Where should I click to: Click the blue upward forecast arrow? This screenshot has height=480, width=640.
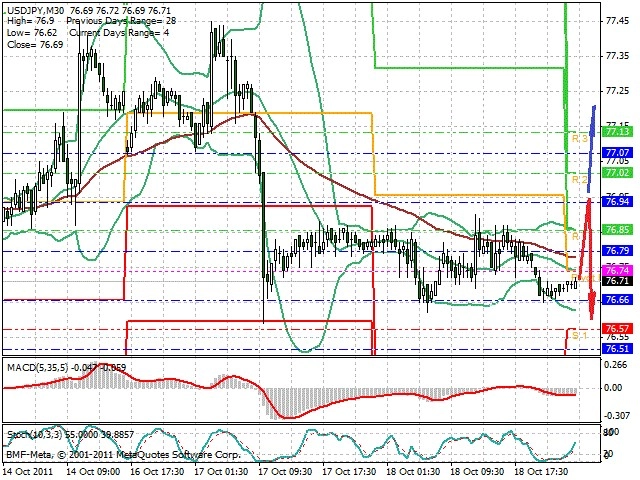click(x=591, y=149)
